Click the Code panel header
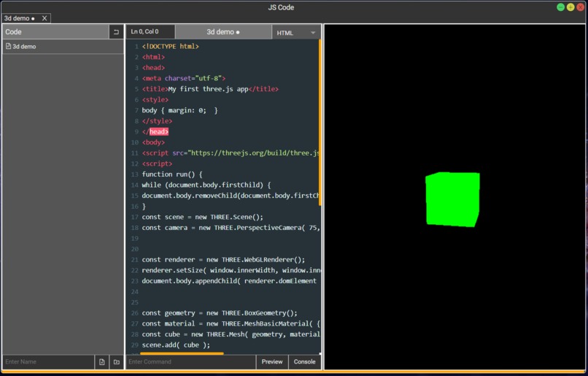588x376 pixels. pyautogui.click(x=55, y=32)
